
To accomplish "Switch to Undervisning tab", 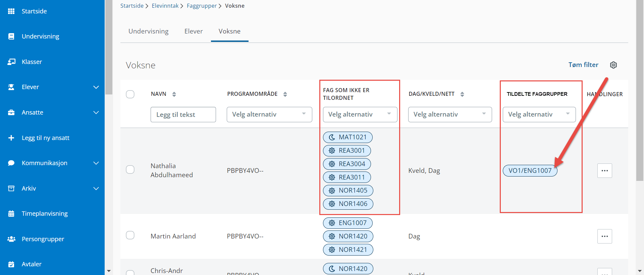I will (x=148, y=31).
